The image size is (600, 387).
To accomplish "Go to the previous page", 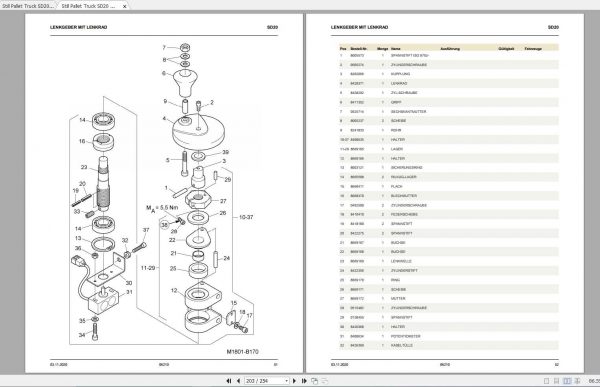I will 238,381.
